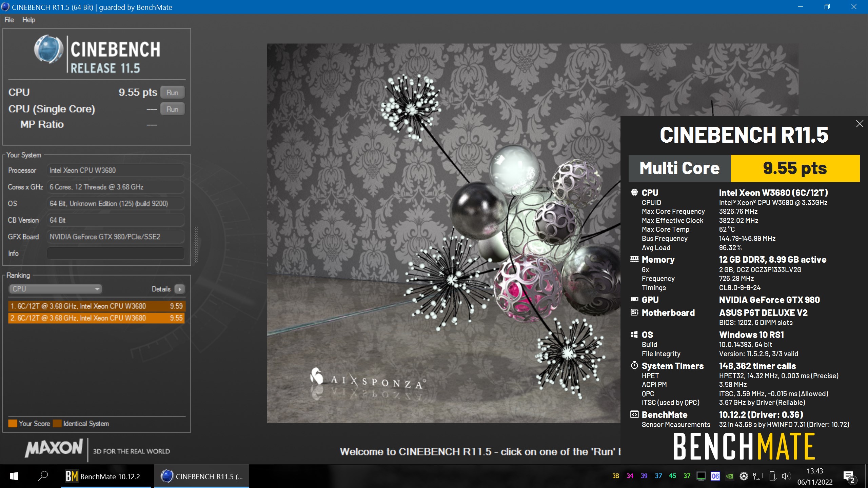Click the Processor field Intel Xeon CPU W3680
Screen dimensions: 868x488
click(x=116, y=170)
